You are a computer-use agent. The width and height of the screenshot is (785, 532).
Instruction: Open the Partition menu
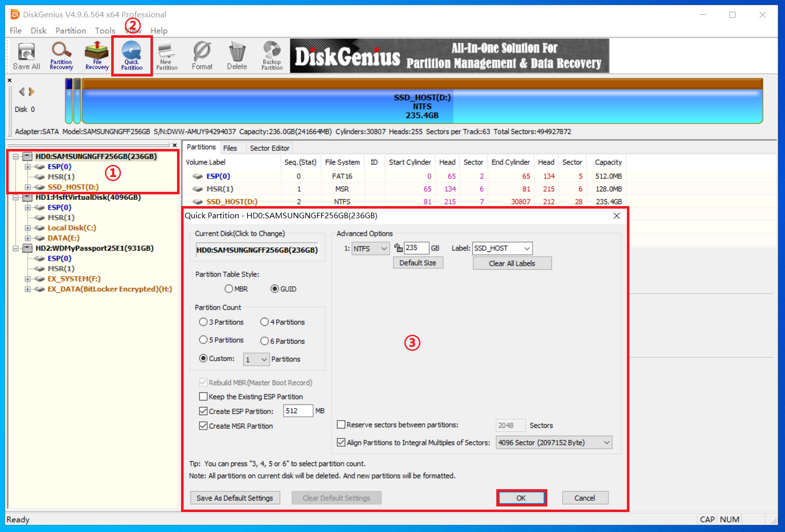click(71, 31)
